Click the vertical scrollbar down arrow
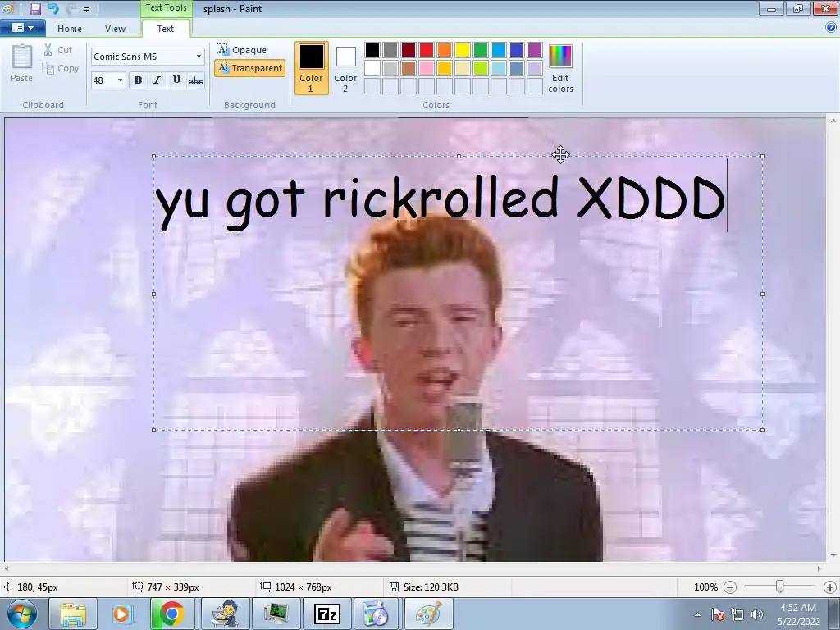Screen dimensions: 840x630 click(833, 555)
